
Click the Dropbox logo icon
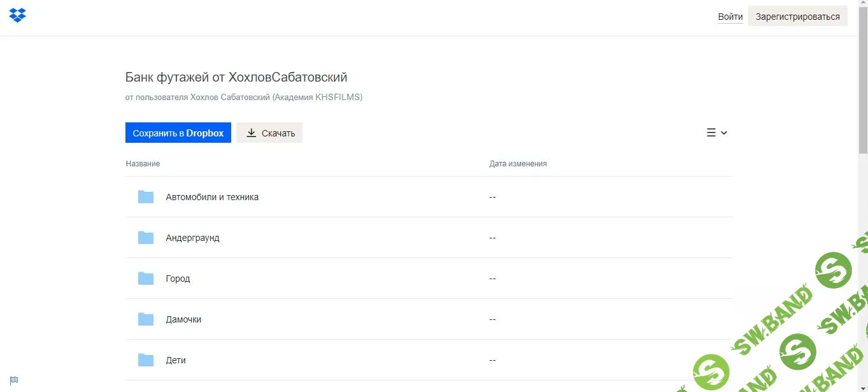click(x=18, y=15)
